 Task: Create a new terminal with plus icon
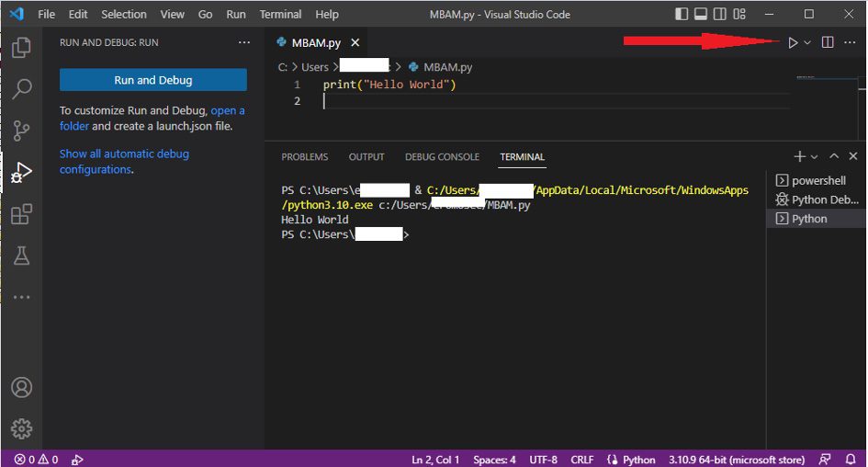tap(799, 157)
